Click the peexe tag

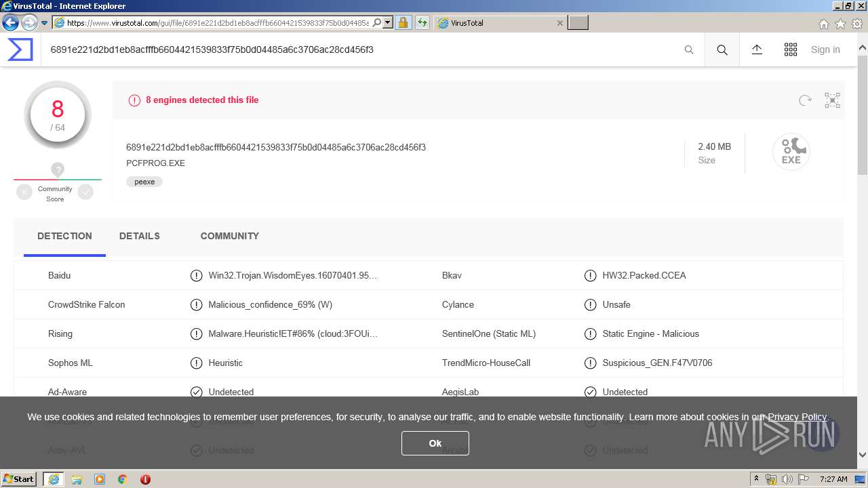[x=144, y=182]
